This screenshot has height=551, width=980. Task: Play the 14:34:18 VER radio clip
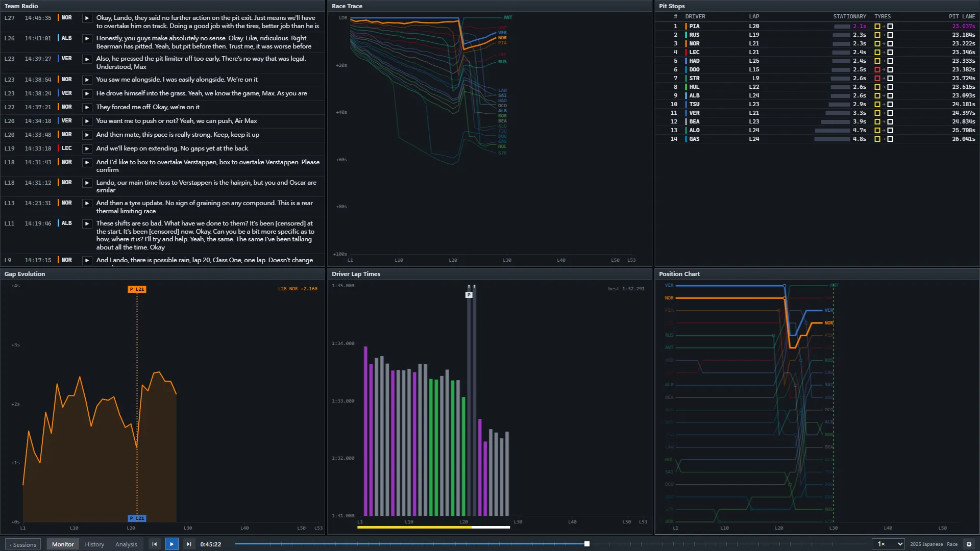[x=87, y=121]
